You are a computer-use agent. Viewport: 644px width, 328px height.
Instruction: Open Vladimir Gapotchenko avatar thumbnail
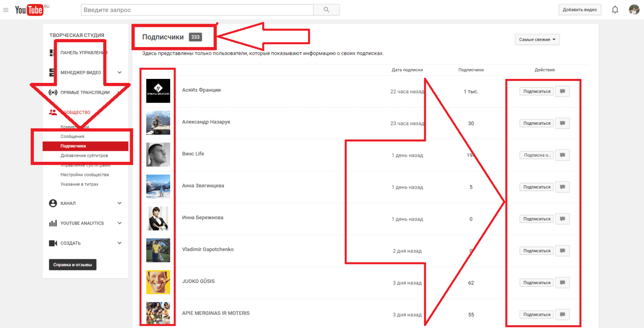click(158, 250)
